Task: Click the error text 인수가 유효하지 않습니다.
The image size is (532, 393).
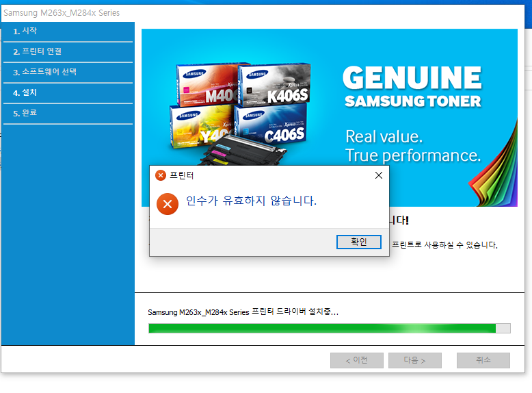Action: point(251,201)
